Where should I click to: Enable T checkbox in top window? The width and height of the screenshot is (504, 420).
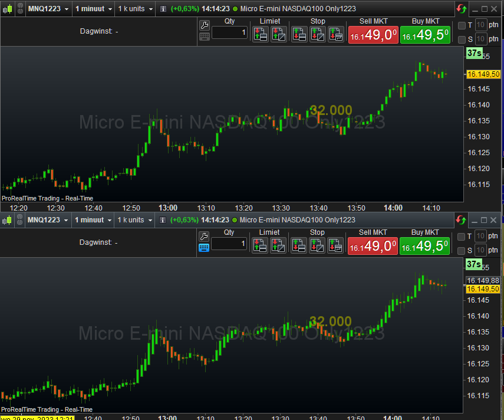[462, 25]
